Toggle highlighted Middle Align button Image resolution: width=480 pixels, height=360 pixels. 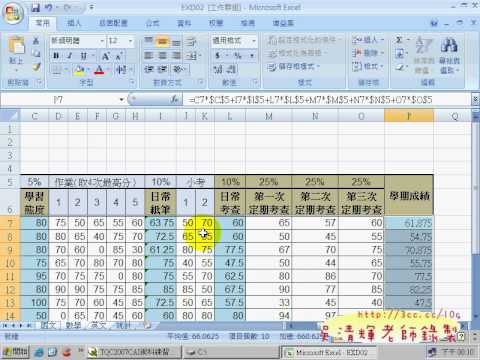[162, 41]
